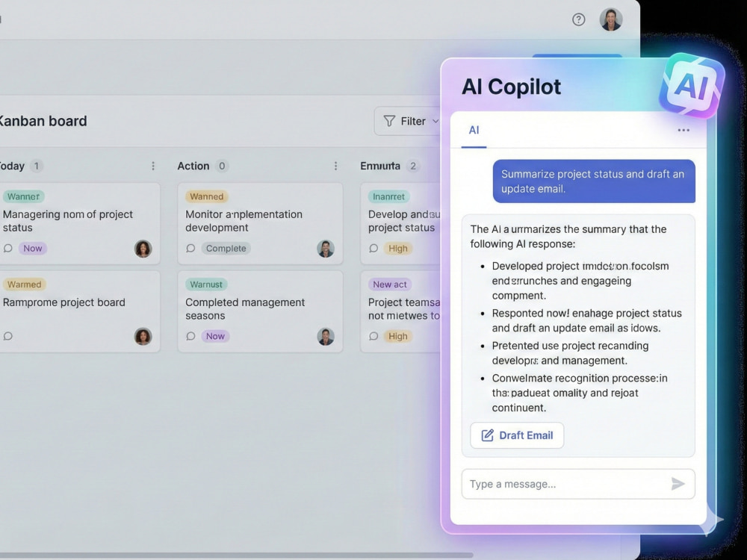The image size is (747, 560).
Task: Open comments on Managering nom of project status card
Action: click(8, 248)
